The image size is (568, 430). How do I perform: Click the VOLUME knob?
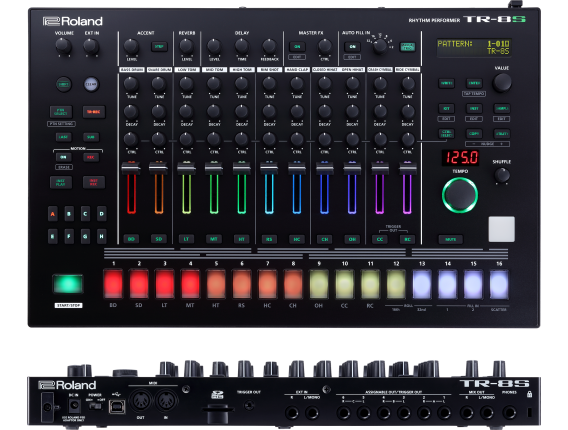pos(63,46)
